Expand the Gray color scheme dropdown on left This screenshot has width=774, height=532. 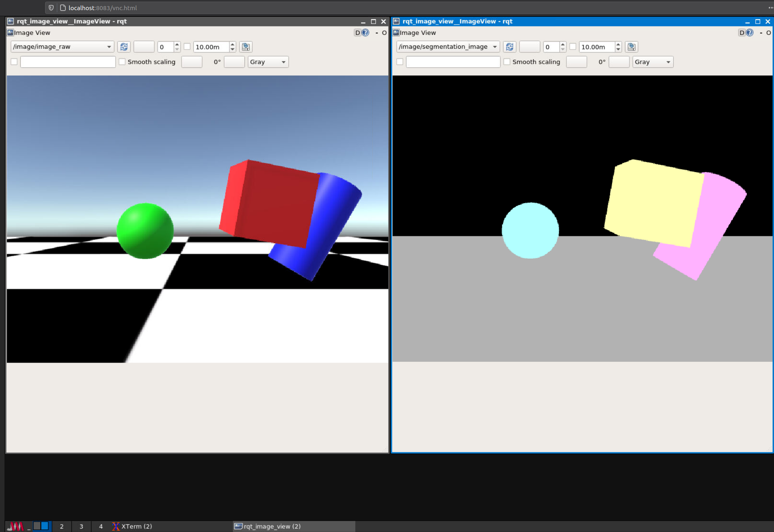click(x=268, y=62)
